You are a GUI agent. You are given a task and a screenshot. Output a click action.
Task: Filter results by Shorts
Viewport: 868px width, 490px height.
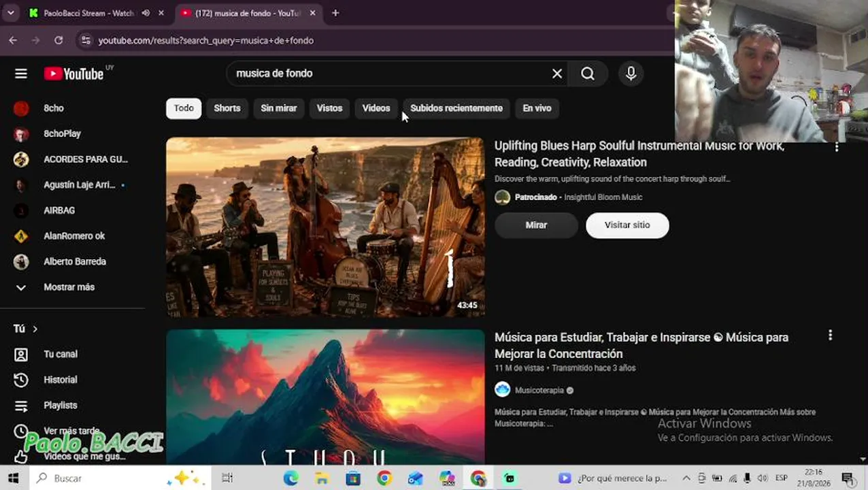point(227,108)
